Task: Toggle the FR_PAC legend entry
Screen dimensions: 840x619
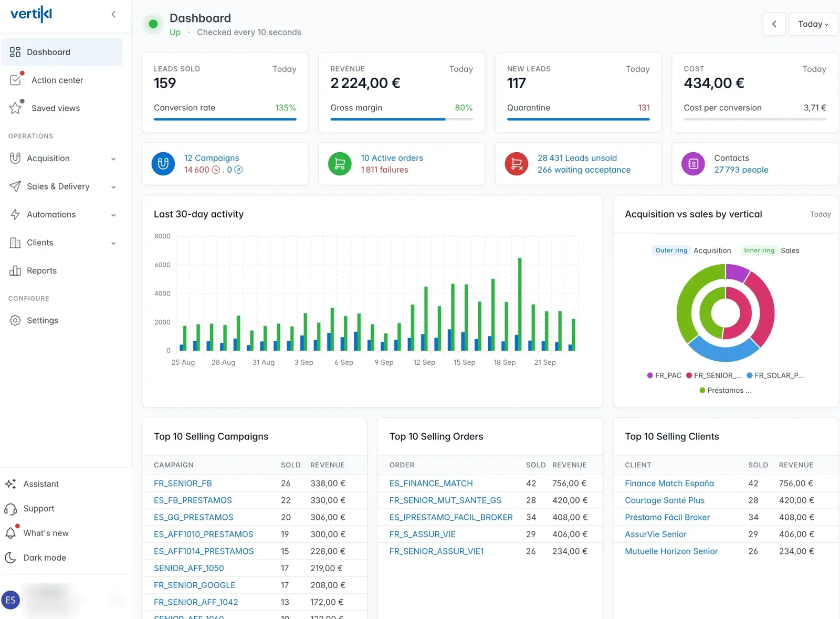Action: [x=664, y=375]
